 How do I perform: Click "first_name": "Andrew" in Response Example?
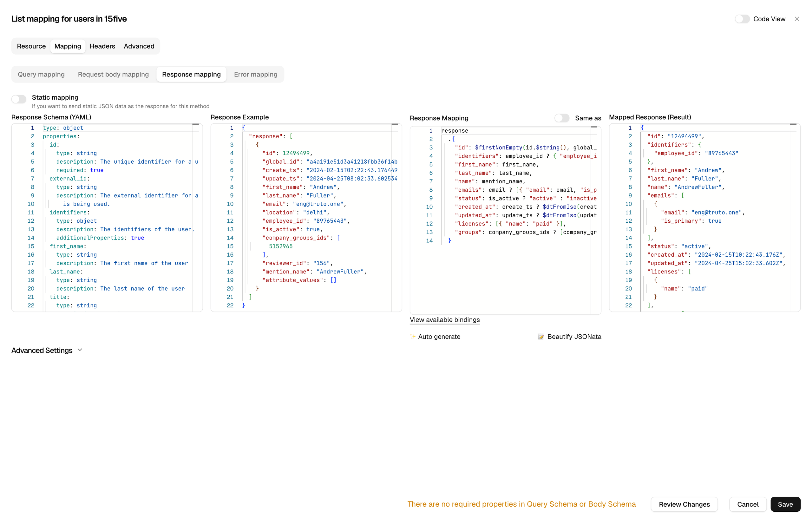[300, 187]
